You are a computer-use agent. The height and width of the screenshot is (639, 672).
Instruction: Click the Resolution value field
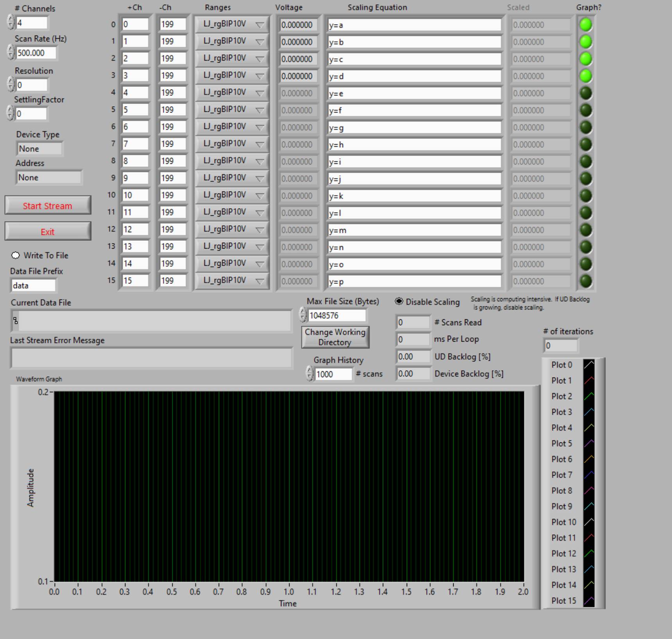(31, 85)
